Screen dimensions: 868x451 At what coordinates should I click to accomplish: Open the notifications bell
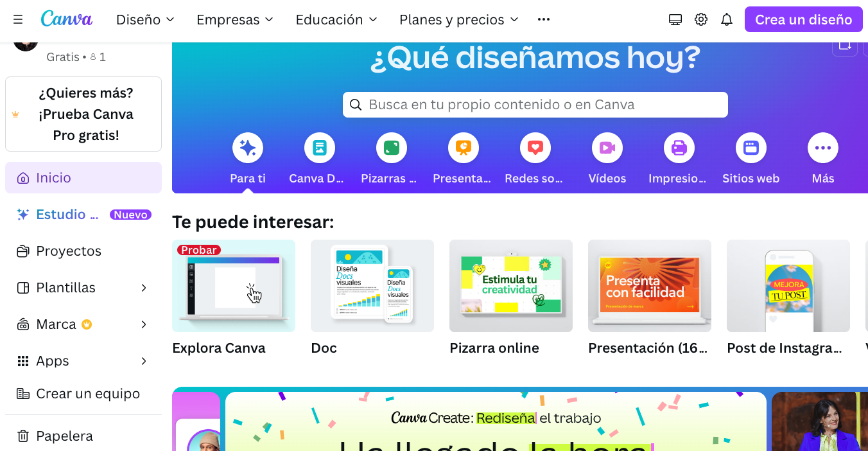coord(727,19)
